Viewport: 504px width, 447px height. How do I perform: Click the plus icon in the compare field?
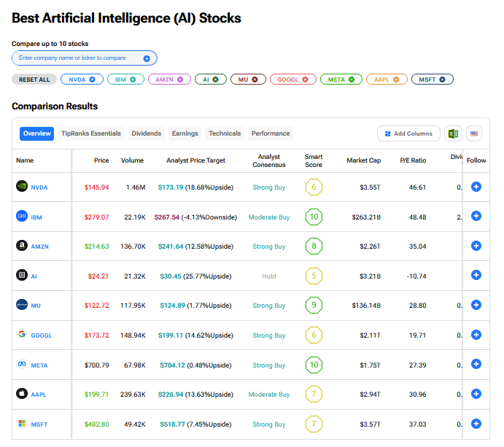tap(147, 58)
